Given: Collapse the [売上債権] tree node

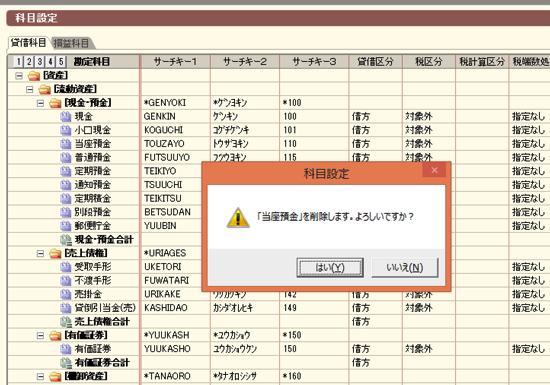Looking at the screenshot, I should 40,253.
